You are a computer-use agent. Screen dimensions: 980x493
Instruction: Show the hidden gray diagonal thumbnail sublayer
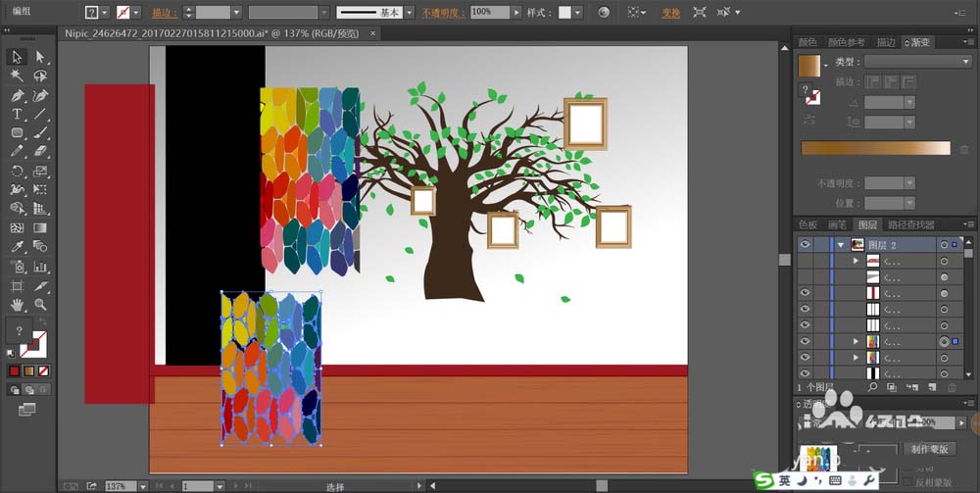point(805,276)
